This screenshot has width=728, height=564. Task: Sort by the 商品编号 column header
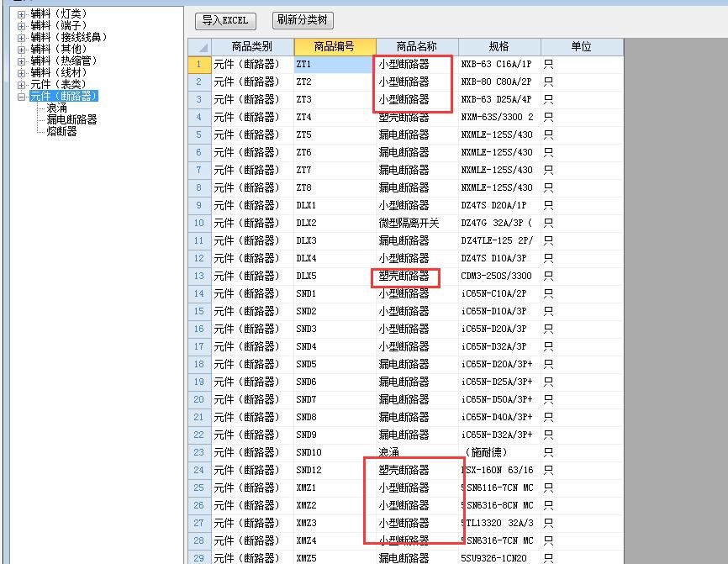coord(335,46)
